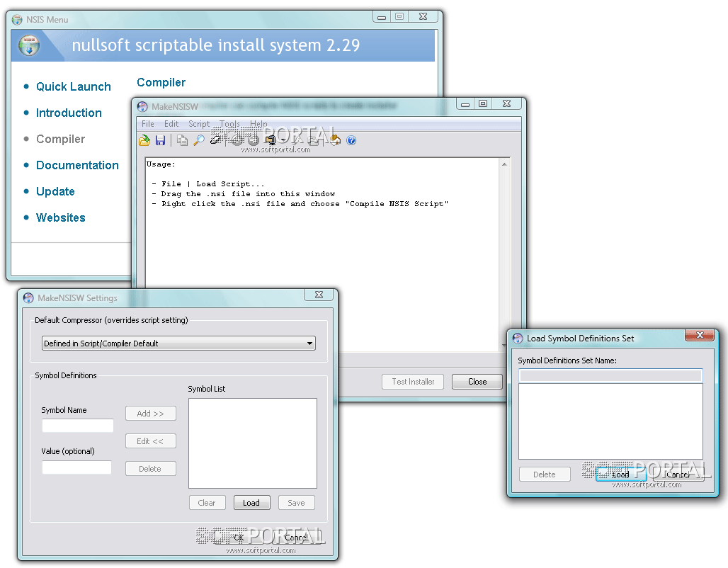This screenshot has width=728, height=568.
Task: Click the Load Script toolbar icon in MakeNSISW
Action: [144, 140]
